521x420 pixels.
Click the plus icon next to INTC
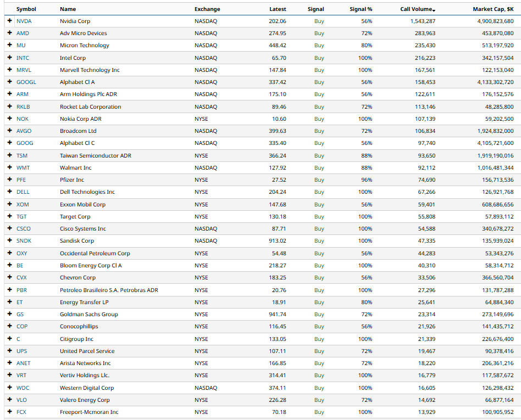[9, 58]
